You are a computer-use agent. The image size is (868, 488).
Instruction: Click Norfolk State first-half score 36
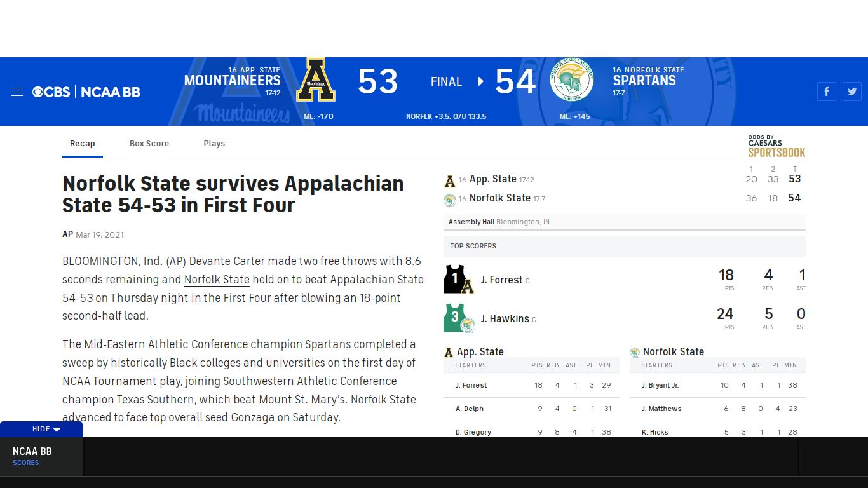(751, 198)
